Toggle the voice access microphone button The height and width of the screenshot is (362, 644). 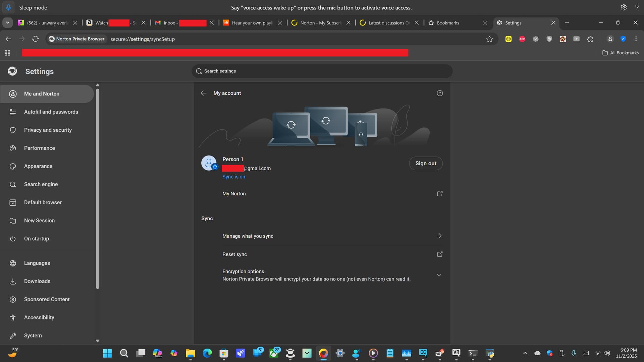point(8,7)
